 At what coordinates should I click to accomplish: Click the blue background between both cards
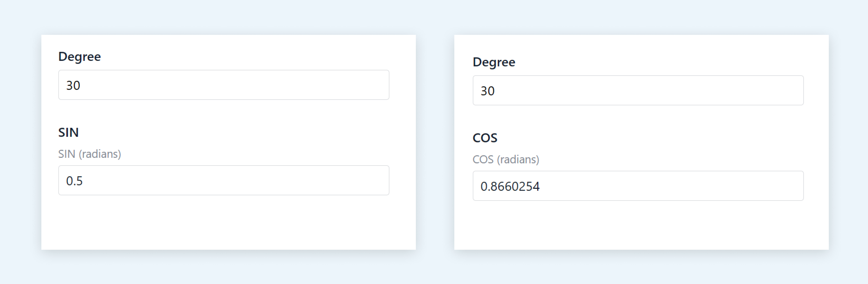click(x=435, y=142)
